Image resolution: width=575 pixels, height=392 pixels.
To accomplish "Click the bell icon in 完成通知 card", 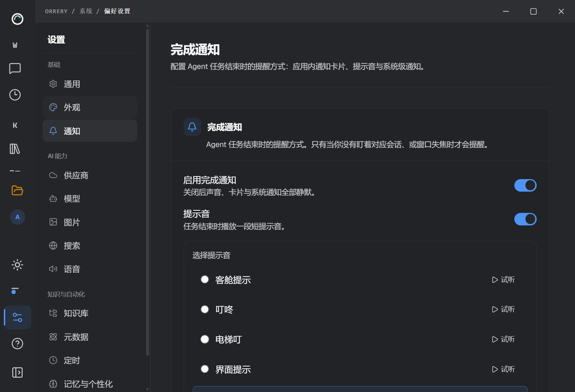I will point(192,127).
